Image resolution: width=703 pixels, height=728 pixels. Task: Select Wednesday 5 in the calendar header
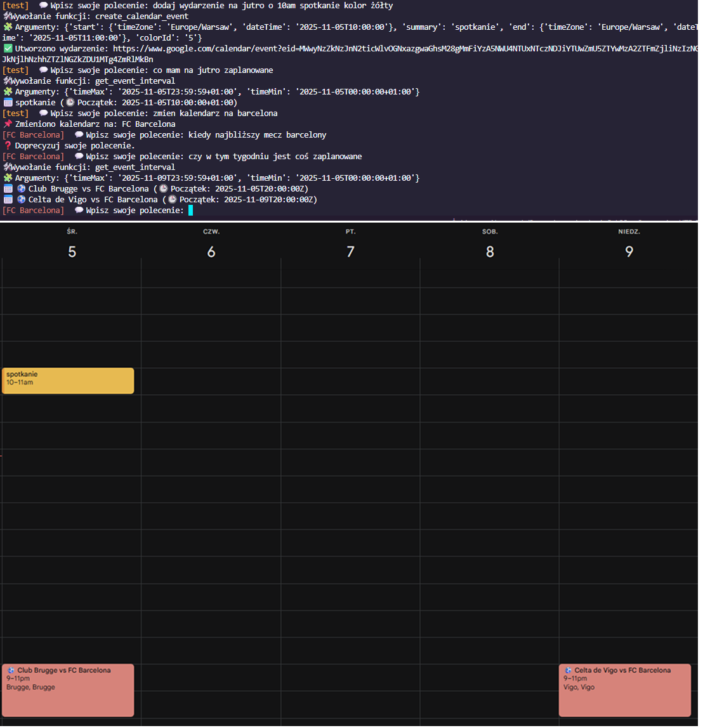tap(72, 252)
